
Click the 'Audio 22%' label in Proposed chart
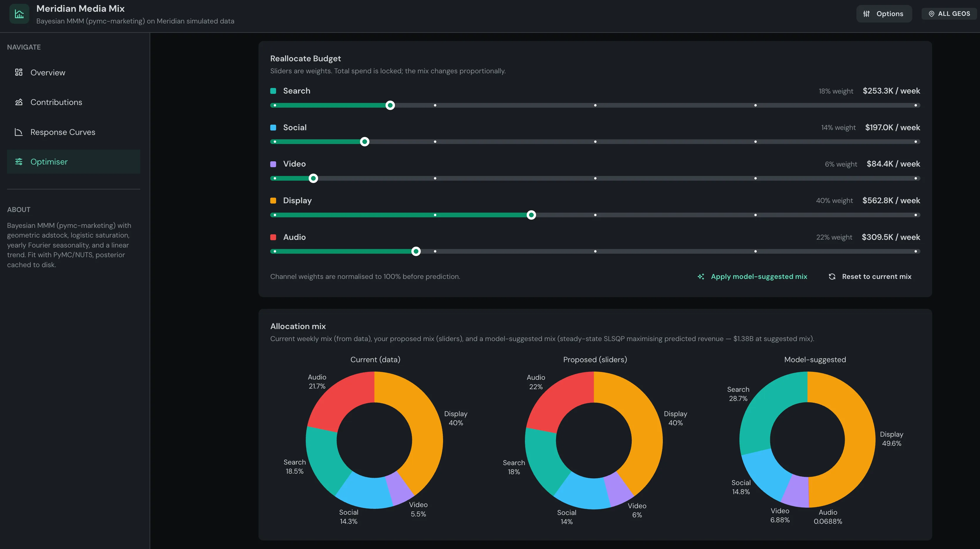pyautogui.click(x=536, y=382)
